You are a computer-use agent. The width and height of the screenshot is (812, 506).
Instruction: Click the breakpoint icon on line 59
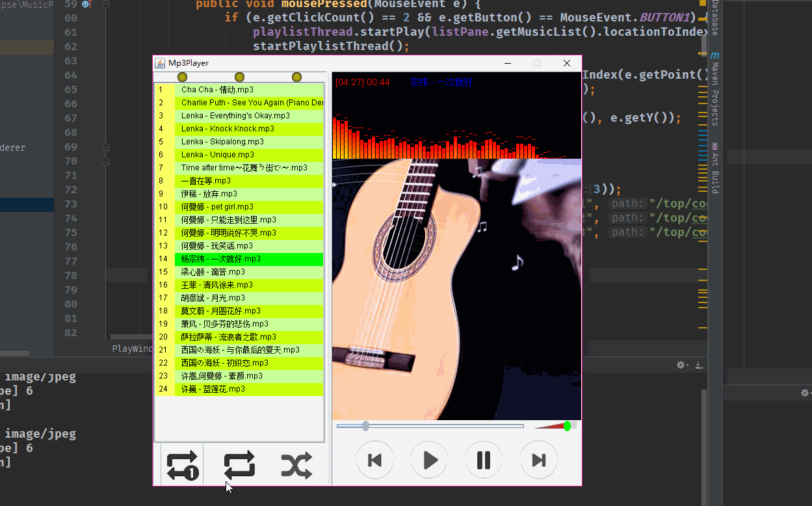[x=86, y=5]
